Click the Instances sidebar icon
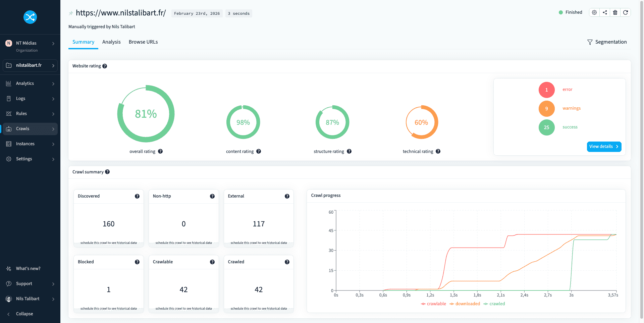 pos(9,144)
